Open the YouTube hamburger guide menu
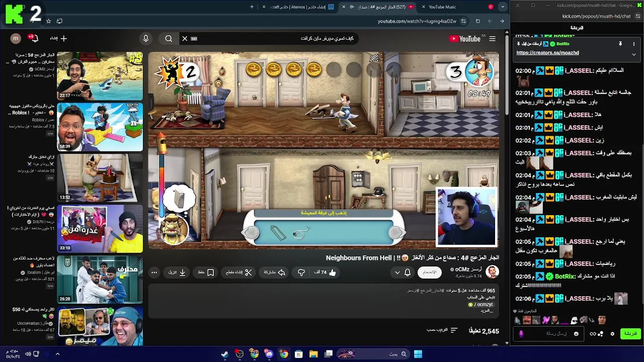The height and width of the screenshot is (362, 644). (x=492, y=39)
